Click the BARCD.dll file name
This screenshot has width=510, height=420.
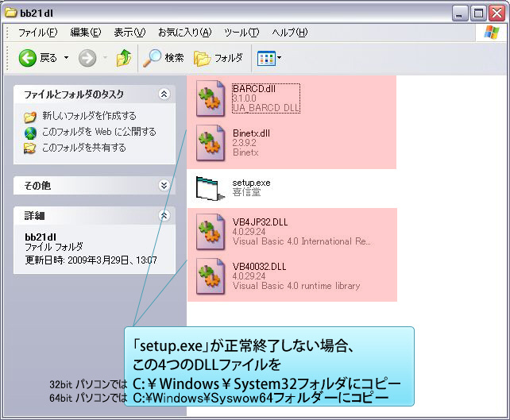tap(254, 89)
